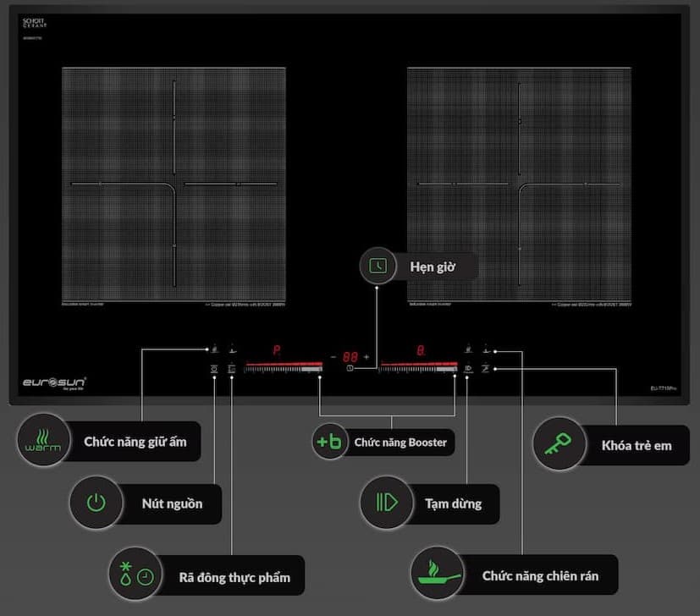Viewport: 700px width, 616px height.
Task: Adjust the left zone power slider bar
Action: [x=283, y=368]
